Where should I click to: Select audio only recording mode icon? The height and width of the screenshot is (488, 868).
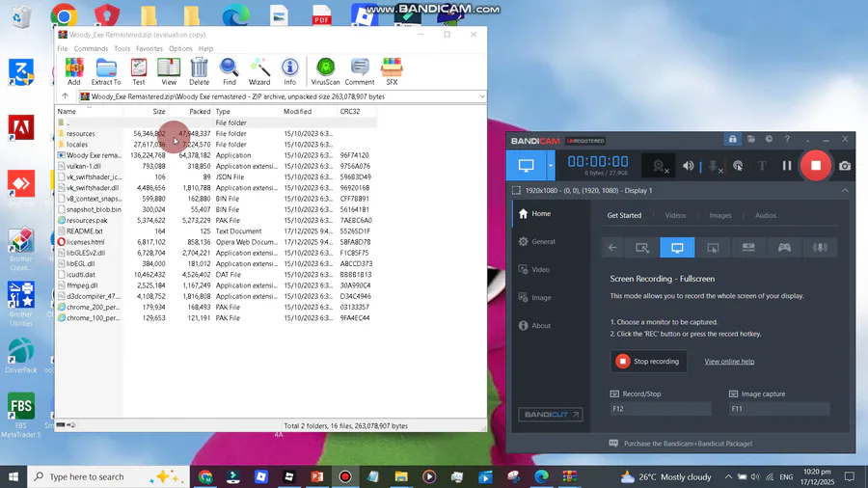pos(820,247)
